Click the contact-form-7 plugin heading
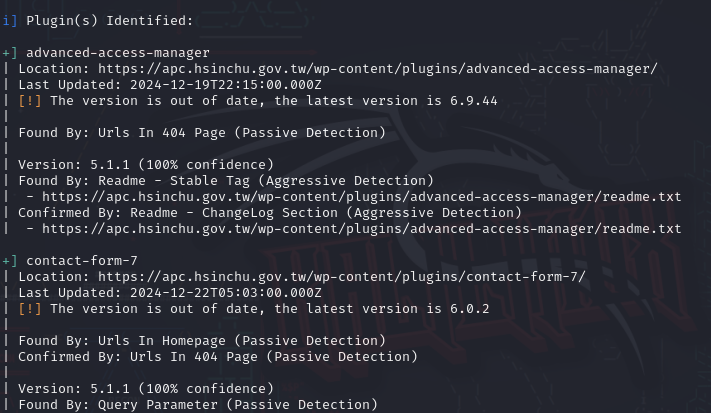The width and height of the screenshot is (711, 413). (x=82, y=261)
